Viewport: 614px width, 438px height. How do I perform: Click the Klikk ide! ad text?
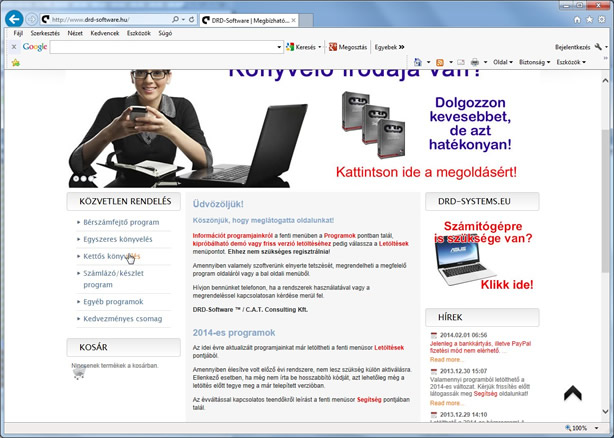coord(507,285)
